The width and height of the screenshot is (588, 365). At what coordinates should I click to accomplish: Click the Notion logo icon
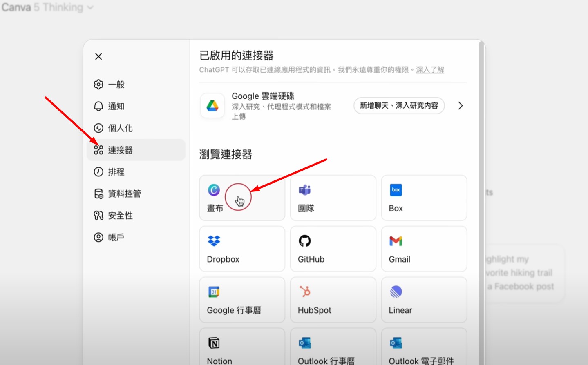(x=214, y=343)
